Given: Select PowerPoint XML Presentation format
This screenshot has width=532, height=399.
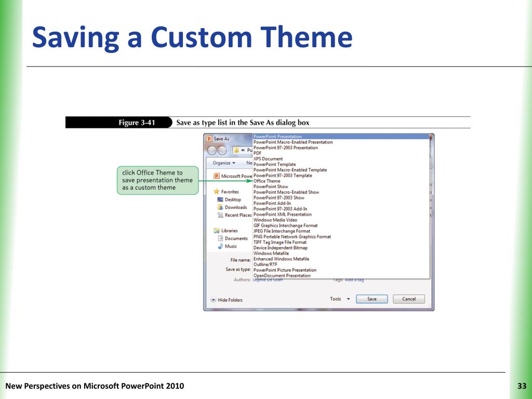Looking at the screenshot, I should click(341, 215).
